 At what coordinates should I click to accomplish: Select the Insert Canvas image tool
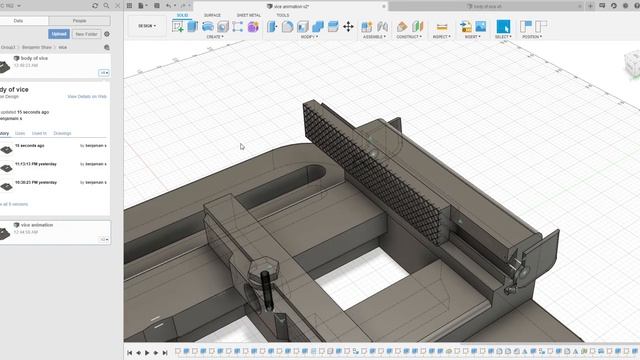[481, 27]
